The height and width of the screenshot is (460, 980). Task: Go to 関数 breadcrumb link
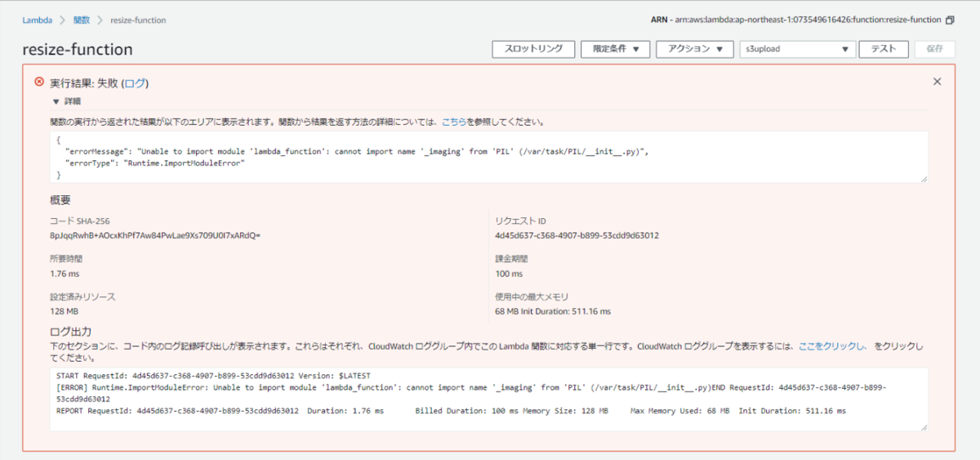pyautogui.click(x=82, y=20)
